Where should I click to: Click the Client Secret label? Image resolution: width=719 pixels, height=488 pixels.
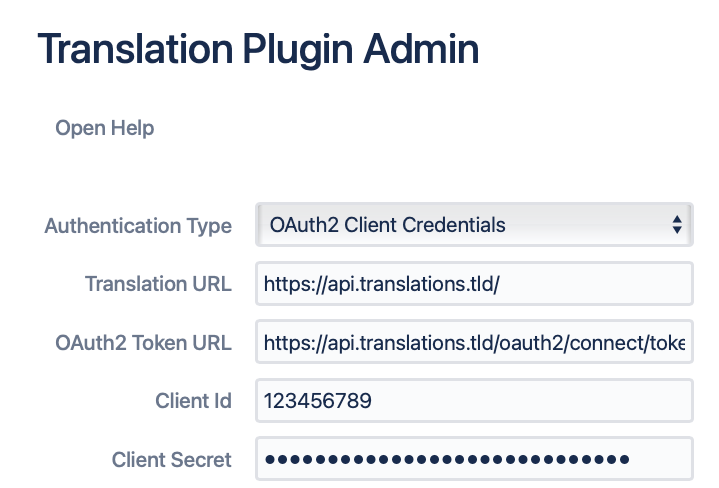(x=171, y=460)
